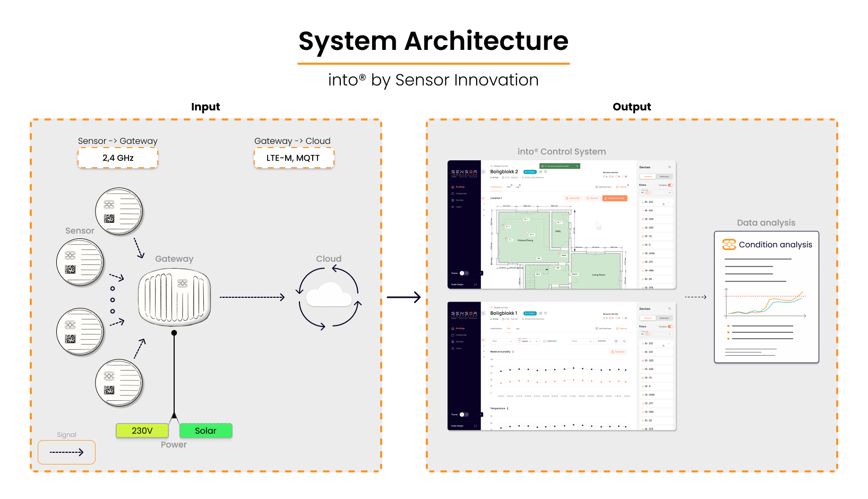
Task: Click the Sync All button
Action: click(x=592, y=198)
